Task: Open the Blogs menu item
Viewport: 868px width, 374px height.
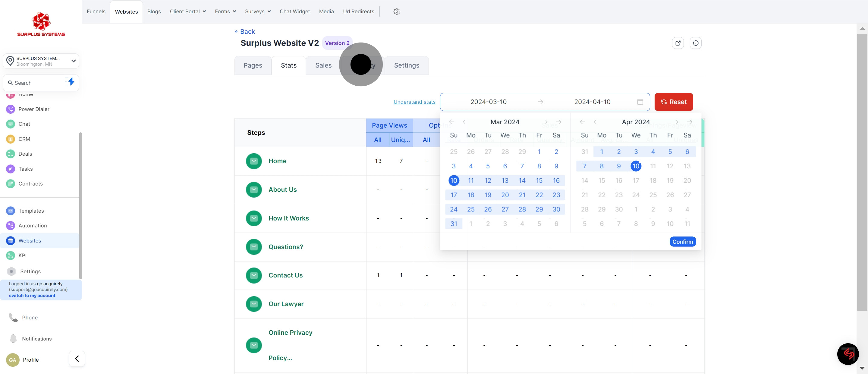Action: (x=154, y=11)
